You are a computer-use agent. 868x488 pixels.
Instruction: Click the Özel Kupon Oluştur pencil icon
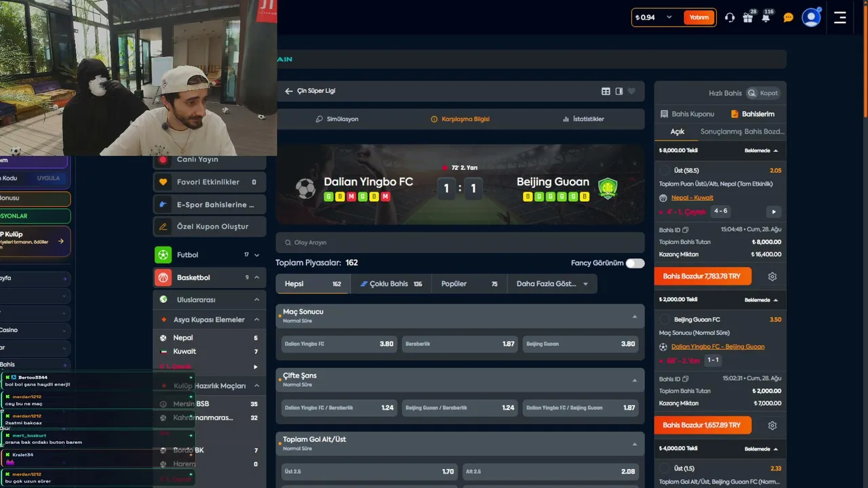(163, 226)
